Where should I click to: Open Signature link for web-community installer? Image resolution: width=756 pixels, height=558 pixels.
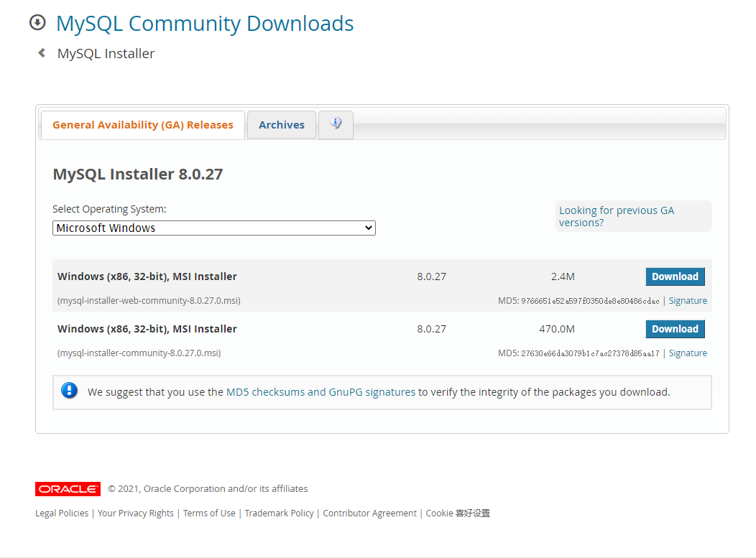(x=688, y=301)
